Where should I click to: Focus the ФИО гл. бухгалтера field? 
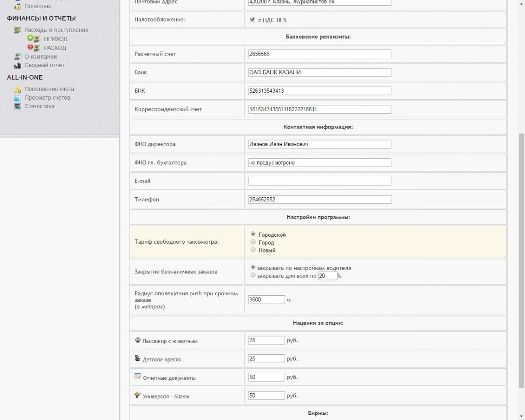pos(320,163)
